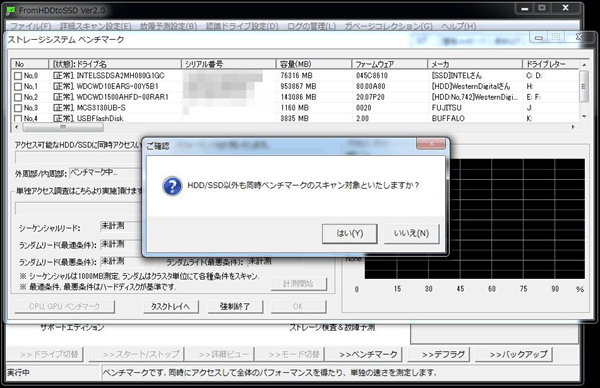Image resolution: width=600 pixels, height=388 pixels.
Task: Click the drive list's vertical scrollbar thumb
Action: (584, 86)
